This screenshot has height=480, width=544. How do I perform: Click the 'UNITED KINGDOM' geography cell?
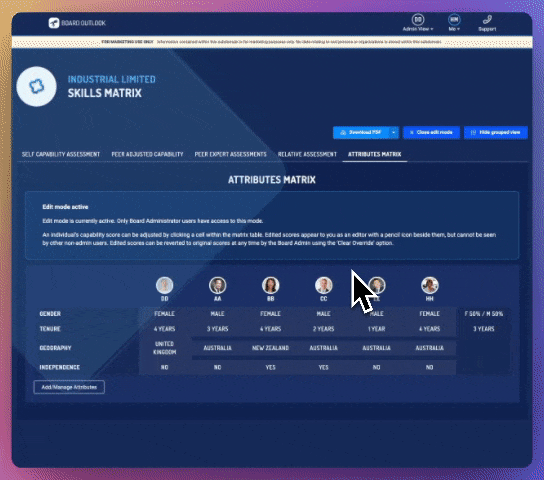coord(164,348)
